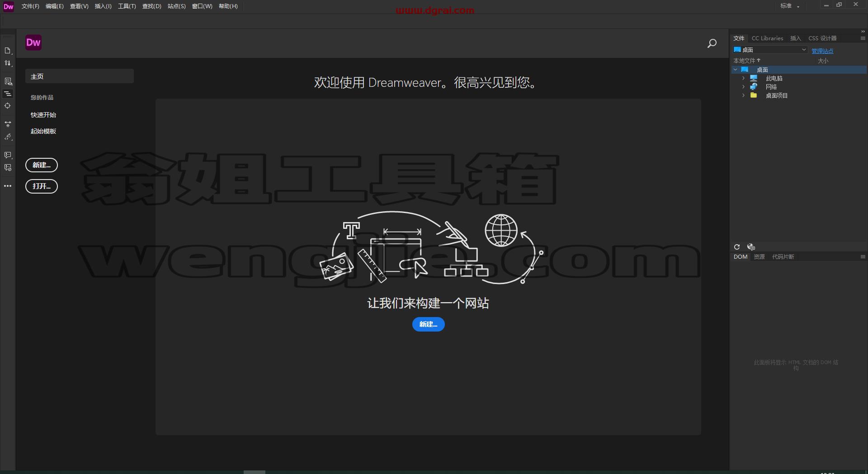The height and width of the screenshot is (474, 868).
Task: Open the 插入(I) menu
Action: coord(103,6)
